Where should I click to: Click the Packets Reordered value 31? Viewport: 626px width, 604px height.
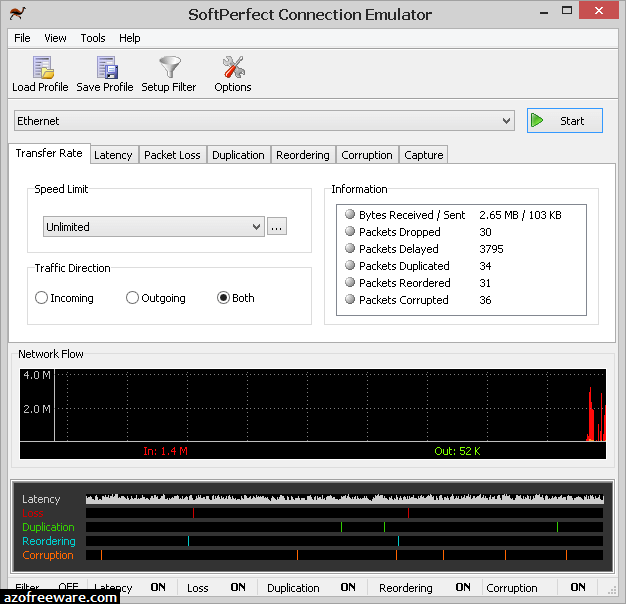point(485,283)
